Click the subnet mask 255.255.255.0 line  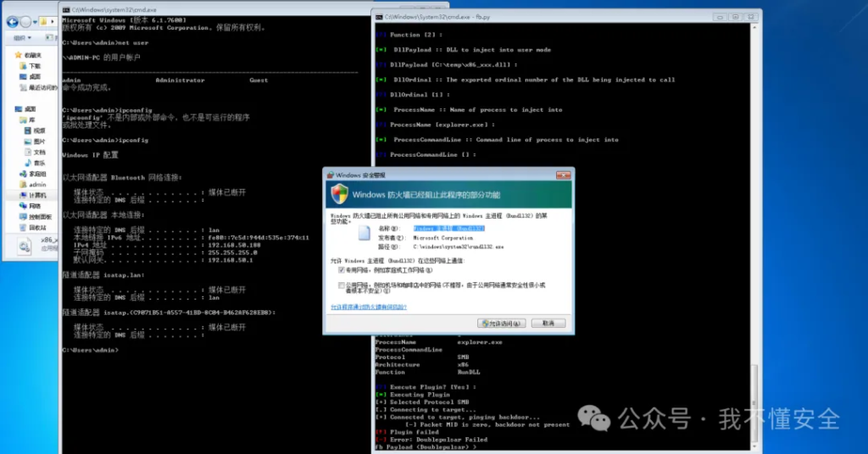click(165, 252)
